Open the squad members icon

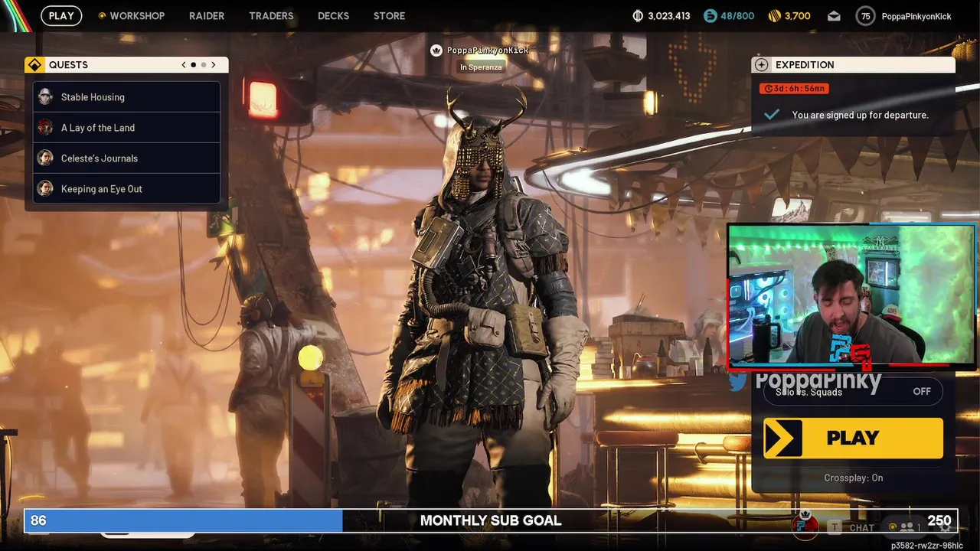click(x=907, y=527)
